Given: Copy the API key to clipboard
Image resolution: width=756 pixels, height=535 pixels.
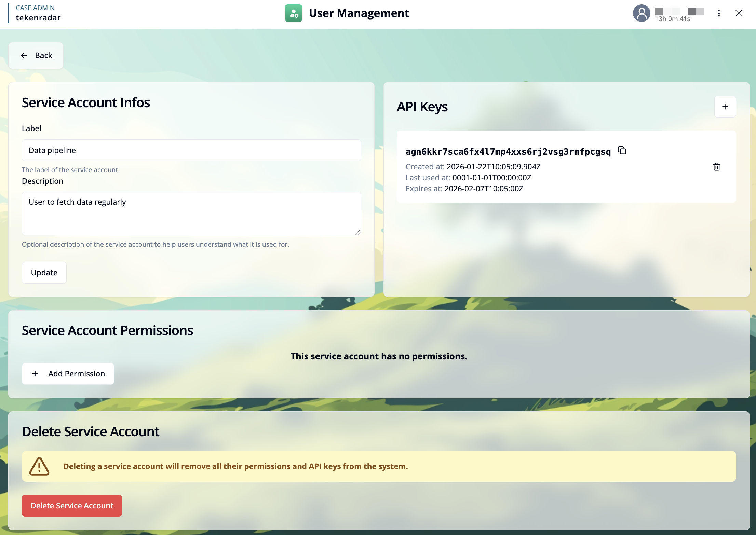Looking at the screenshot, I should (x=622, y=151).
